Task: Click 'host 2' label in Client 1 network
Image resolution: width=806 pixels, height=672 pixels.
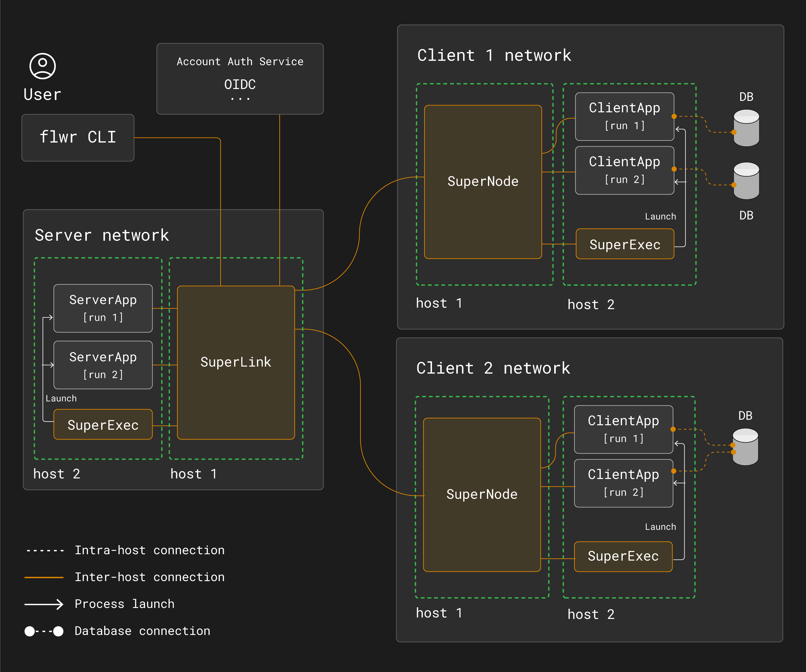Action: (591, 305)
